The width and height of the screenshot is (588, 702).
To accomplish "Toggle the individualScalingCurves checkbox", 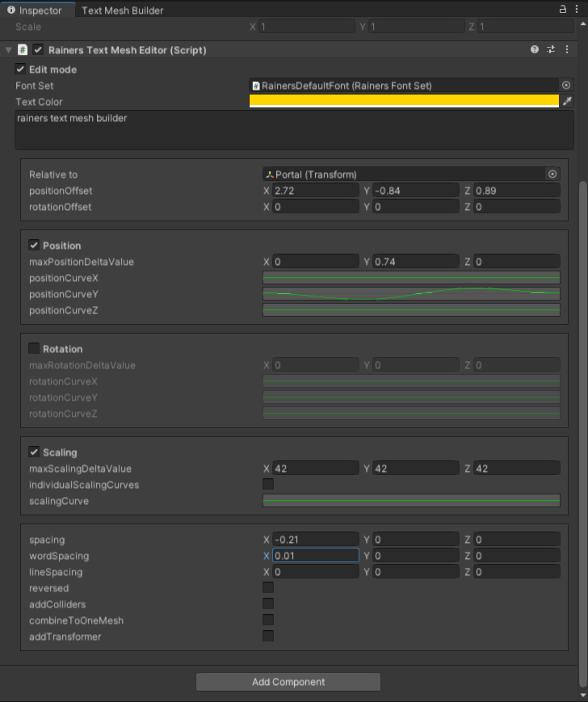I will [x=268, y=484].
